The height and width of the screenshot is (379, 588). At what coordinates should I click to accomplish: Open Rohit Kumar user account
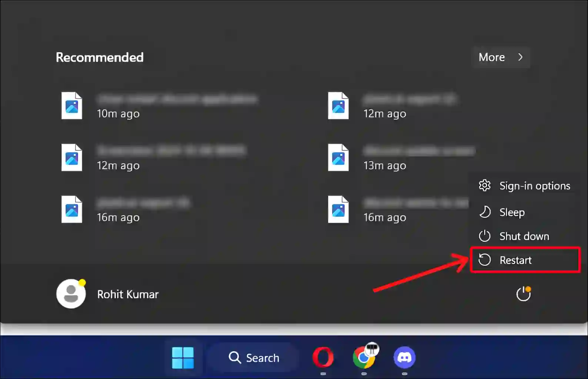click(107, 294)
